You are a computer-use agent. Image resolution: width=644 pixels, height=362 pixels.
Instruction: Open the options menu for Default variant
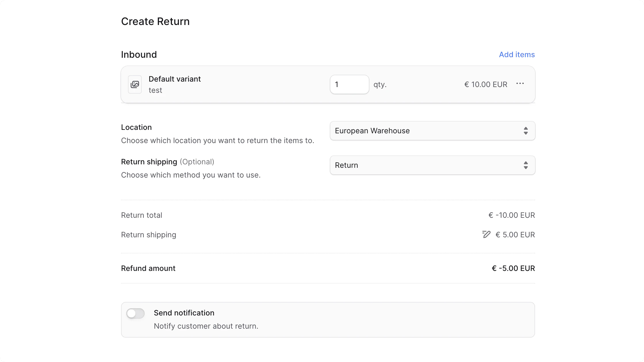coord(520,84)
